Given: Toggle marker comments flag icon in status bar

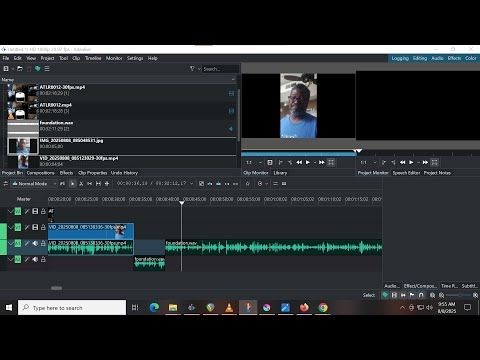Looking at the screenshot, I should [412, 295].
